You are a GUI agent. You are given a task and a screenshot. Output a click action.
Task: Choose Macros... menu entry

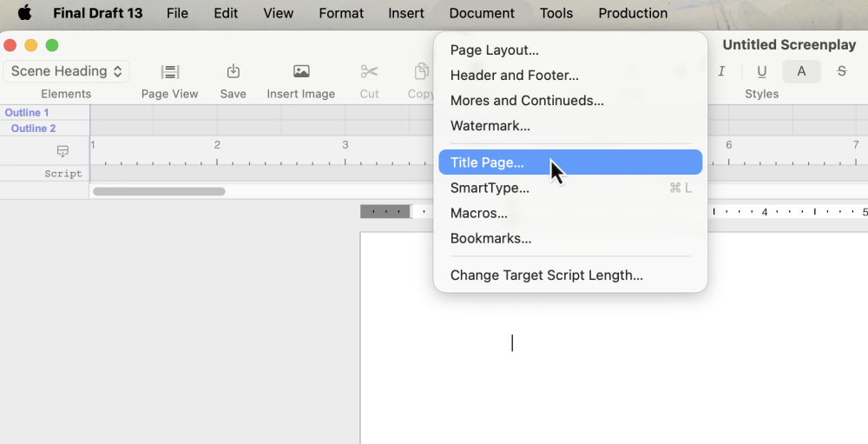[x=570, y=213]
